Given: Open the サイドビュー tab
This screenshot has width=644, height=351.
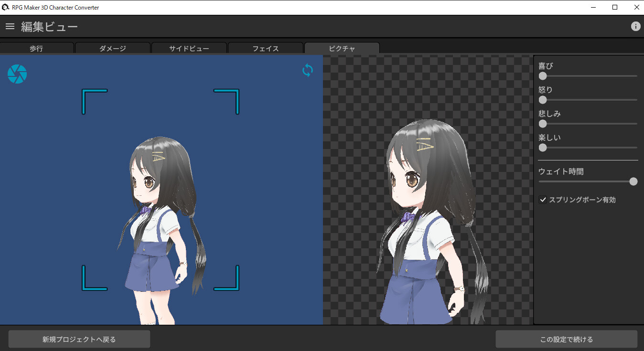Looking at the screenshot, I should point(189,48).
